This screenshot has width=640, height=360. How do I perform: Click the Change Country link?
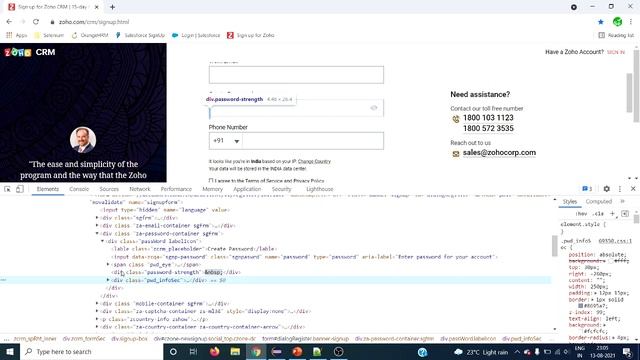click(314, 161)
